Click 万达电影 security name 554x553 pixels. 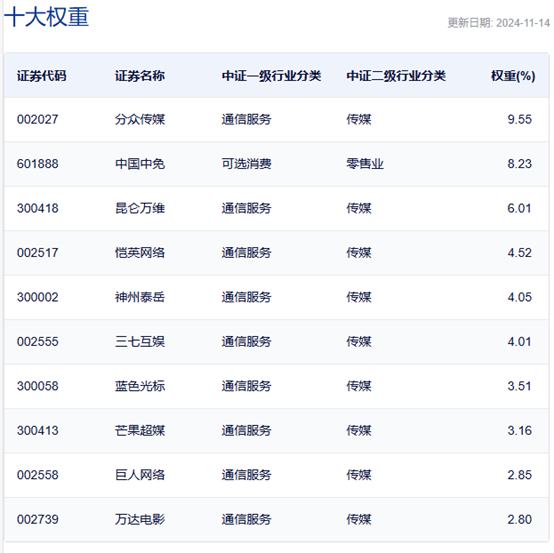140,520
